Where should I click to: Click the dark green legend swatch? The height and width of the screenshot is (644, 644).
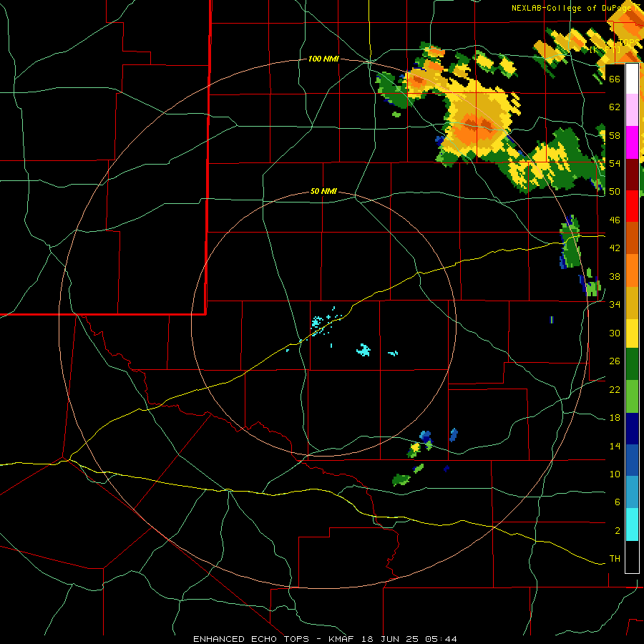[632, 364]
